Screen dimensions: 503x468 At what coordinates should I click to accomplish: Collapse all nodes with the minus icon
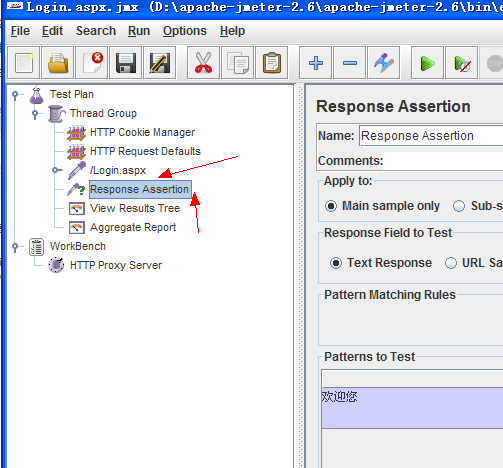coord(349,63)
